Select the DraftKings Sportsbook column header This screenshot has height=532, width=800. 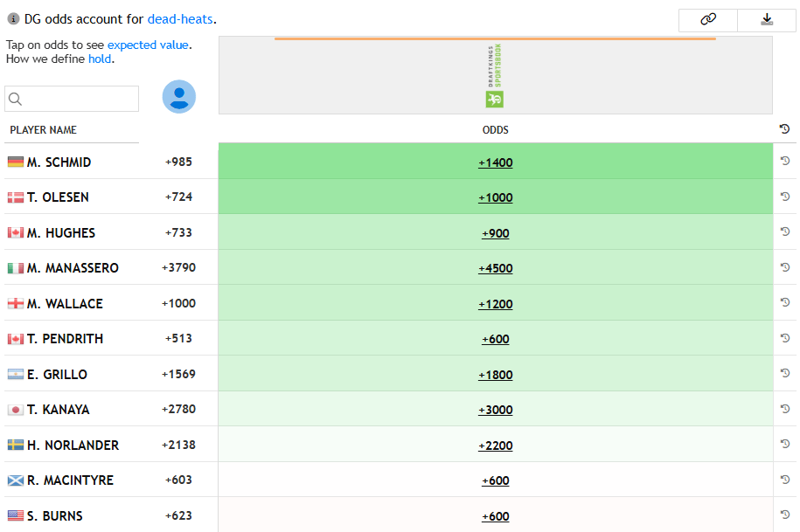coord(495,76)
